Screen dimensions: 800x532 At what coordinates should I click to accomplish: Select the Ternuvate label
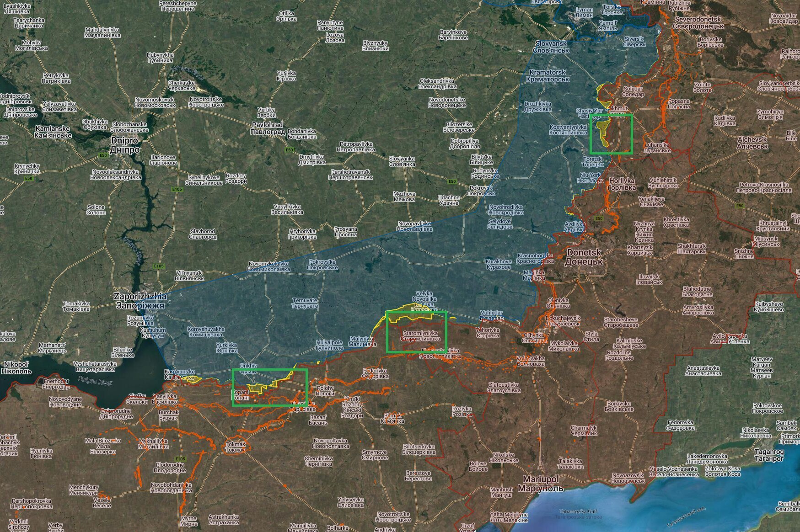coord(305,303)
